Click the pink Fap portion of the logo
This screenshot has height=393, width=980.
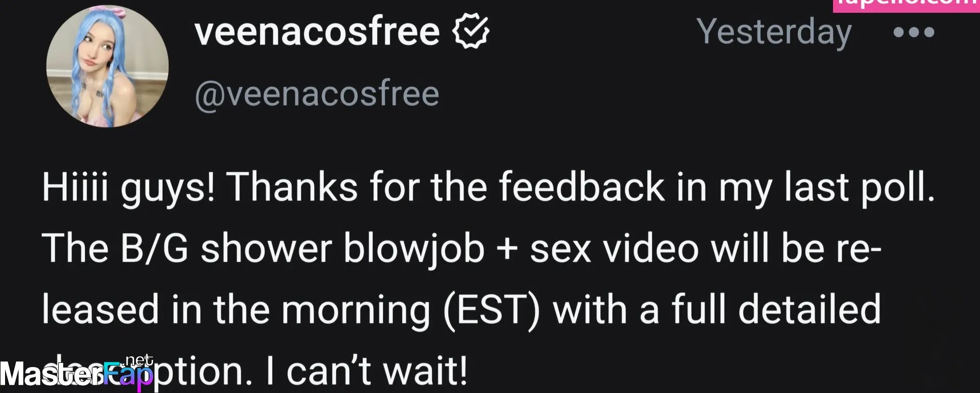pyautogui.click(x=128, y=376)
